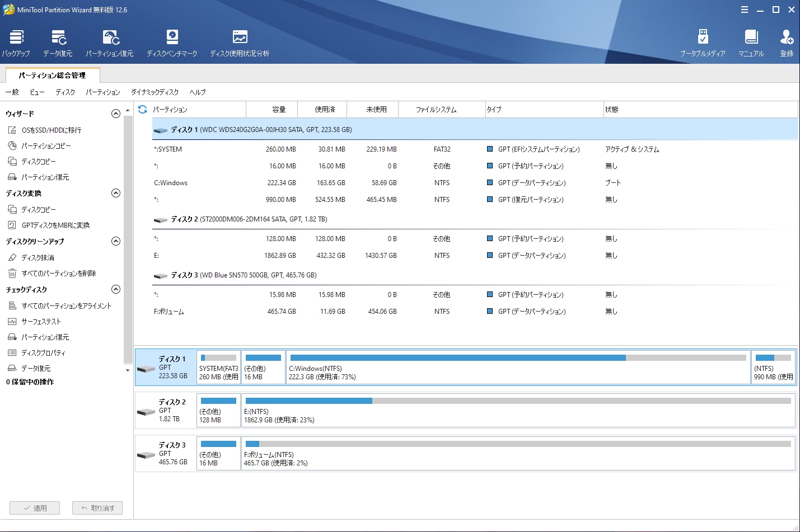Start ディスクベンチマーク disk benchmark
Screen dimensions: 800x532
(x=172, y=43)
